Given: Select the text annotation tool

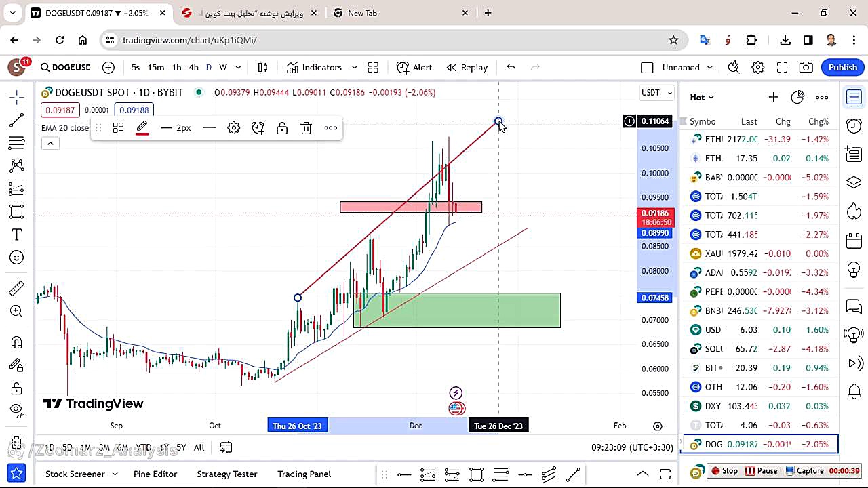Looking at the screenshot, I should 17,235.
